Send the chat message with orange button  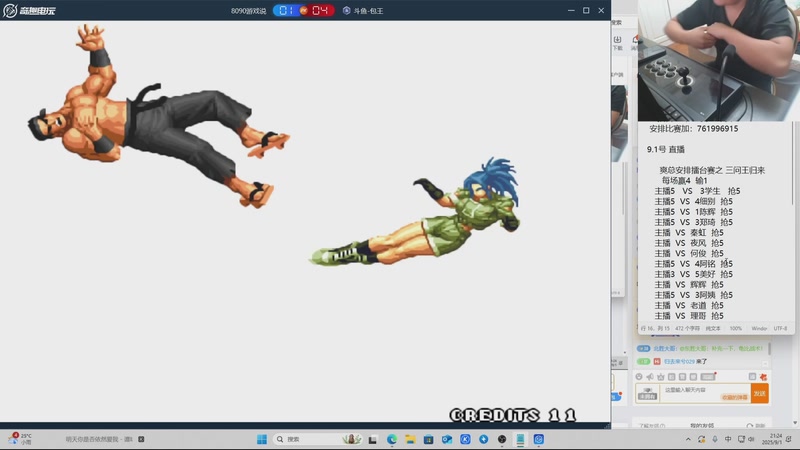pos(760,393)
